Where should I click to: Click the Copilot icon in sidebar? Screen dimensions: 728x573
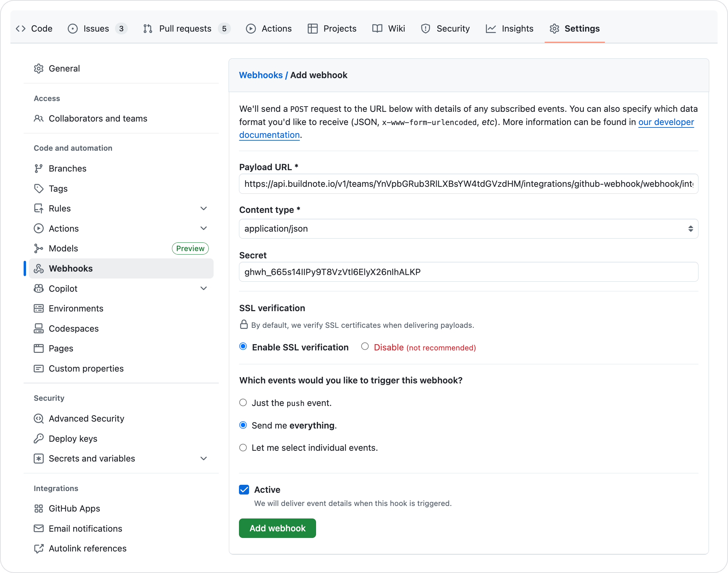pos(39,289)
